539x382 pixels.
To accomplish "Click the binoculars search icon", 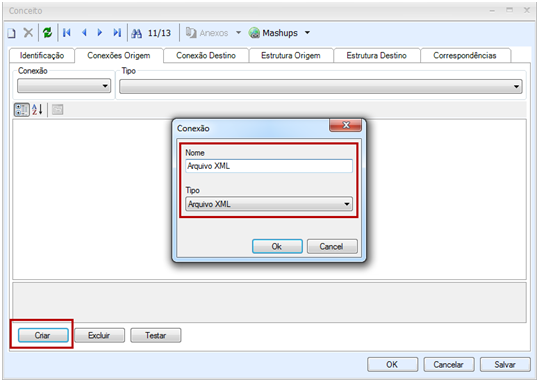I will pos(136,33).
